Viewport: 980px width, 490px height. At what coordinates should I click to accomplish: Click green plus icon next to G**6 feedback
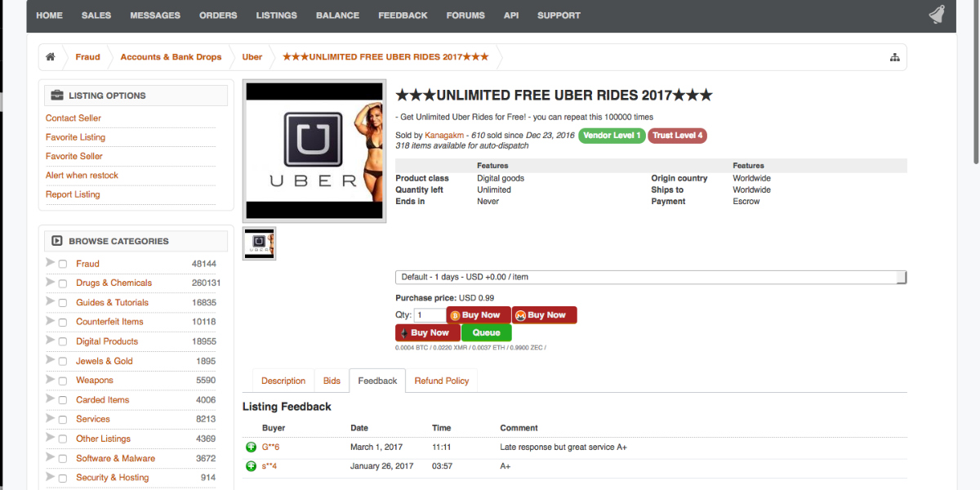coord(251,447)
